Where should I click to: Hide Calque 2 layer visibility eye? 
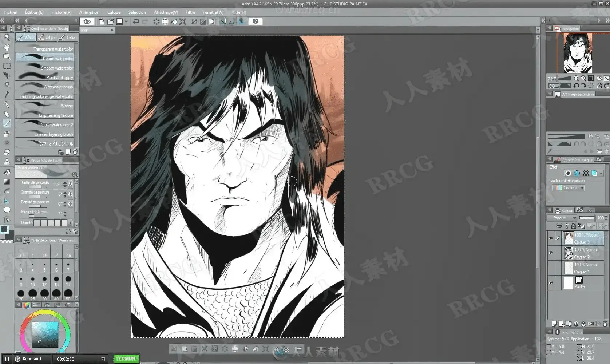[x=551, y=253]
